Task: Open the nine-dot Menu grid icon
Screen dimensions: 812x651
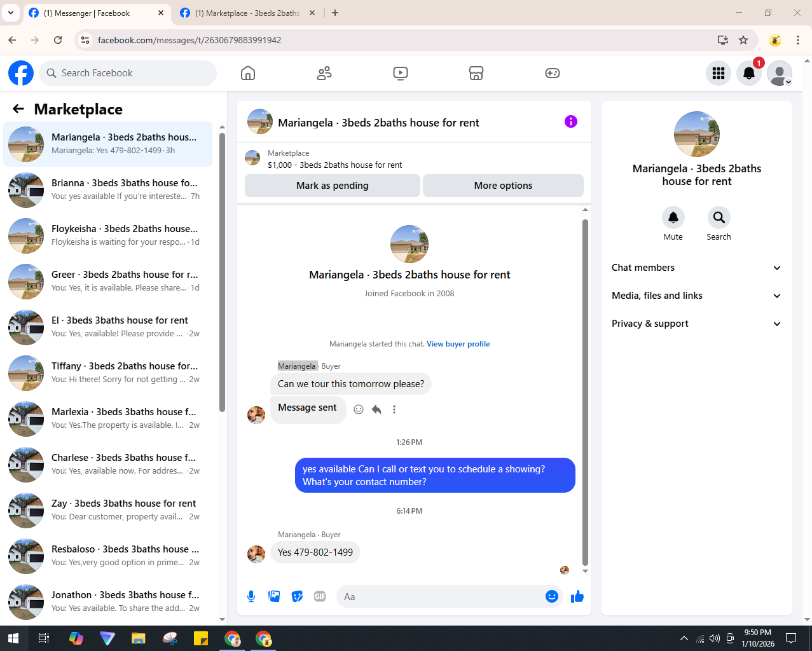Action: [719, 73]
